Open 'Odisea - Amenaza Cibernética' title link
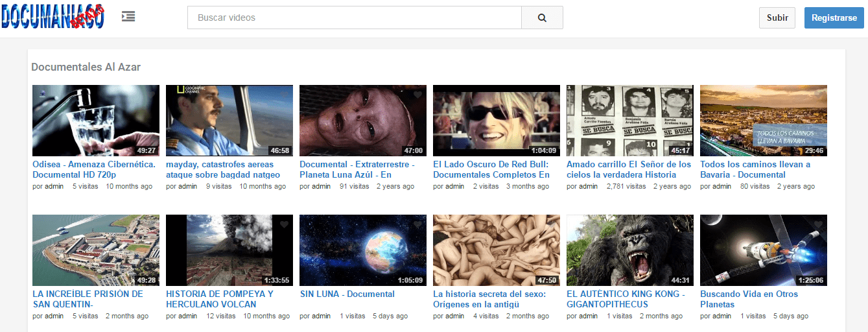 click(x=95, y=169)
